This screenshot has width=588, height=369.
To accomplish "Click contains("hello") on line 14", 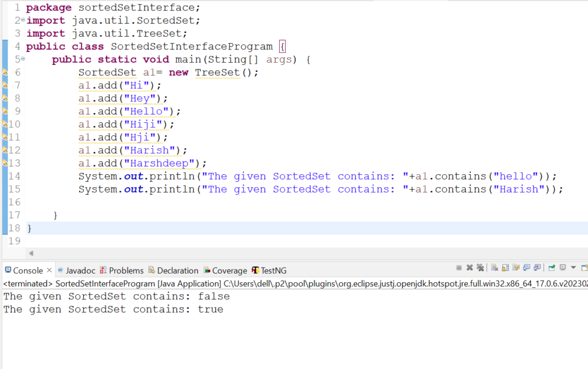I will tap(489, 176).
